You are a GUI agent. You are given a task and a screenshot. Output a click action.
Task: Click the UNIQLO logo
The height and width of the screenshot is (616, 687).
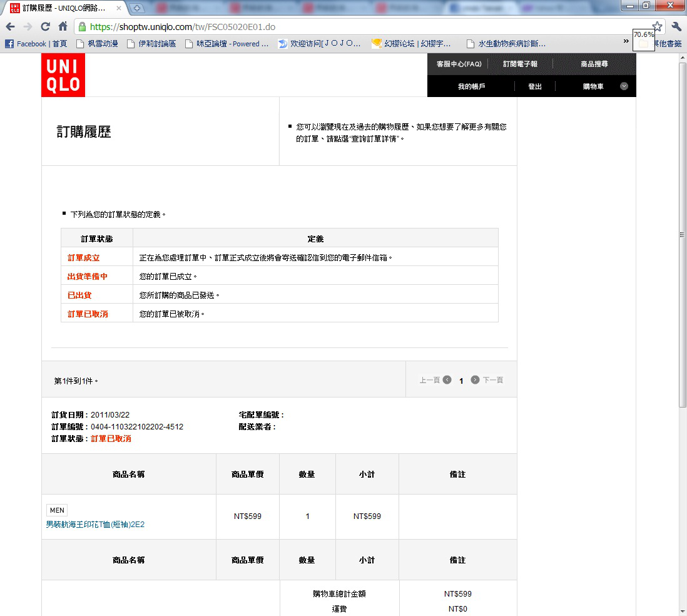click(x=63, y=75)
